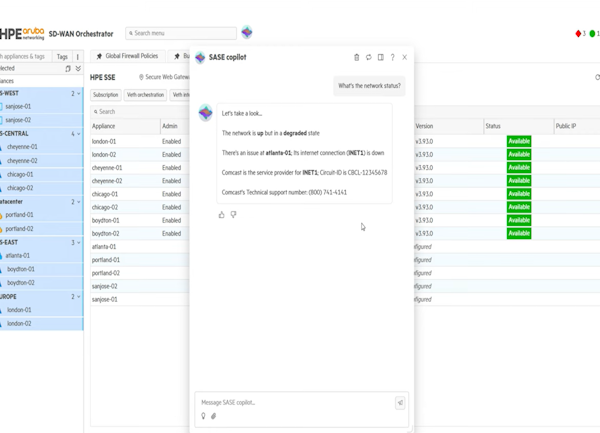Collapse the US-EAST group
Screen dimensions: 600x433
pyautogui.click(x=78, y=243)
